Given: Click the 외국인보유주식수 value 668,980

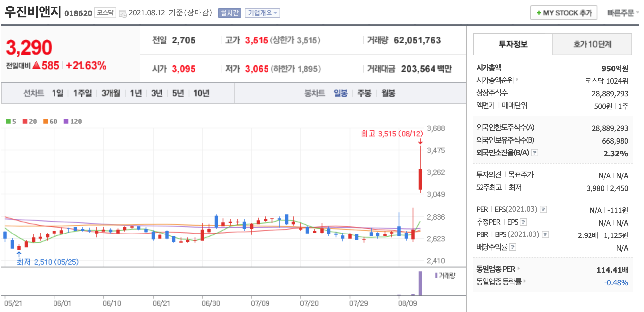Looking at the screenshot, I should 615,141.
